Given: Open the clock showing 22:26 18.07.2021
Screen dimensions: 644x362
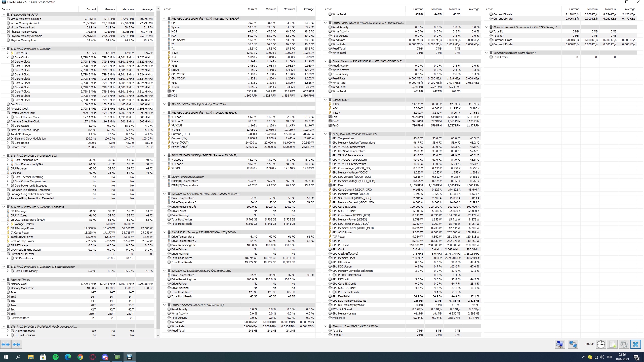Looking at the screenshot, I should click(x=622, y=357).
